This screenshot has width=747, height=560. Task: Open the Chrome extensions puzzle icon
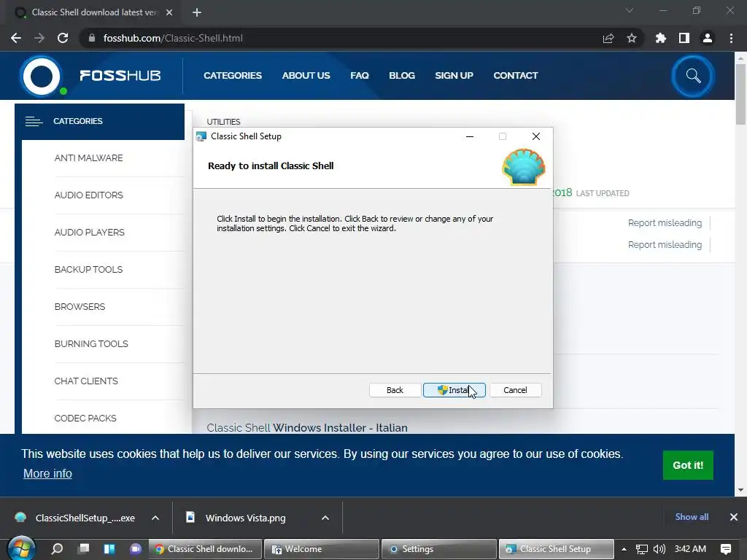(x=661, y=38)
